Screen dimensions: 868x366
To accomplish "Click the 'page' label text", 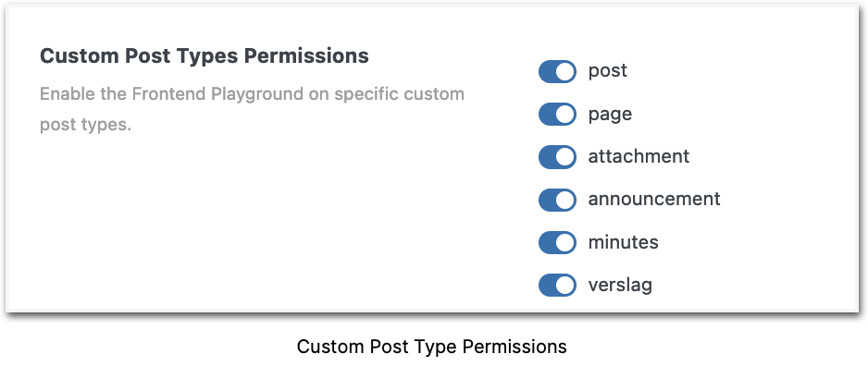I will [610, 115].
